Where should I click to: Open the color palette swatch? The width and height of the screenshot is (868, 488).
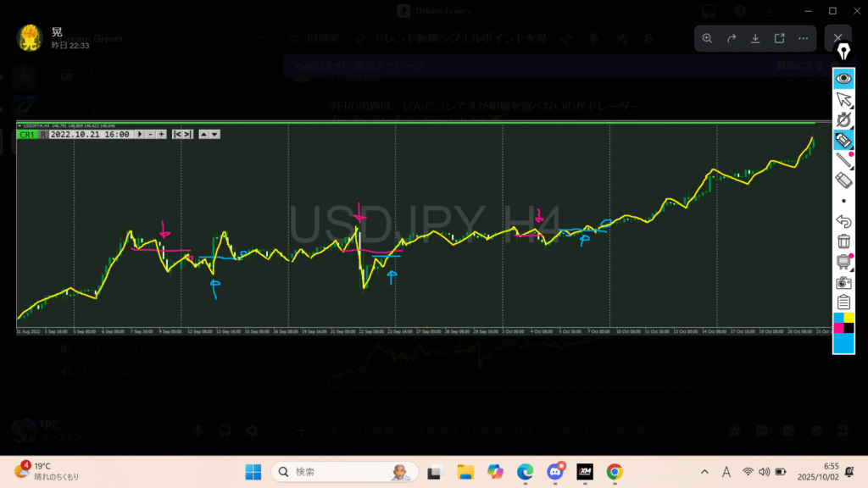pos(843,333)
